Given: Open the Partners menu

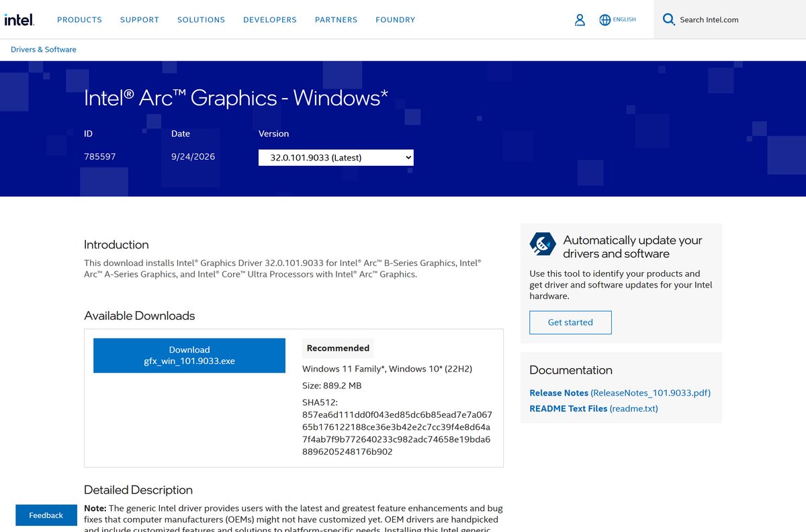Looking at the screenshot, I should (x=336, y=19).
